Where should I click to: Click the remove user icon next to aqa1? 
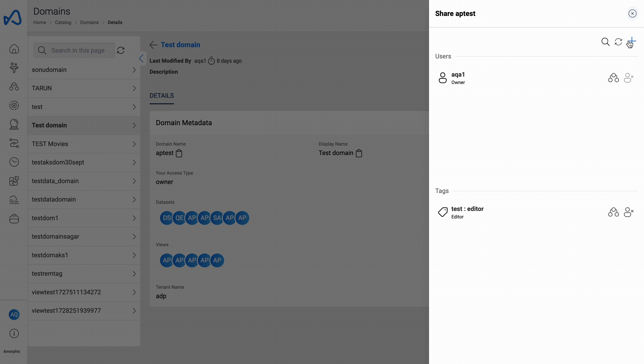pos(629,78)
